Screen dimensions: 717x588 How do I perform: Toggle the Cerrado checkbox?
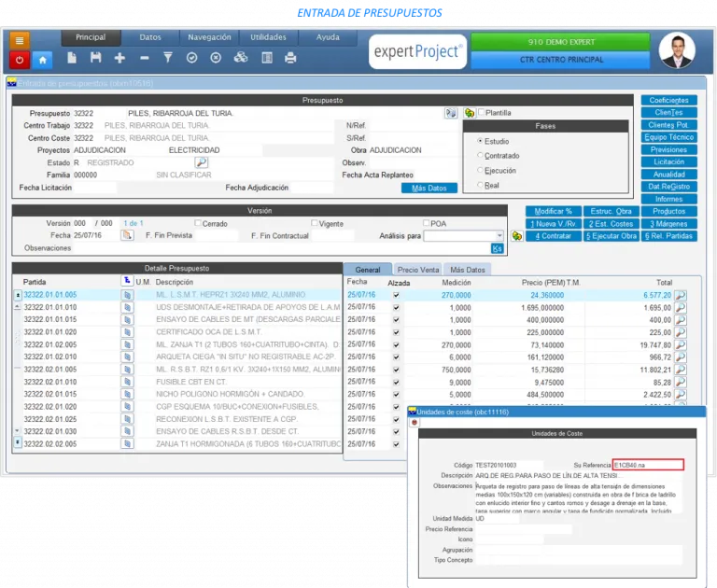198,223
